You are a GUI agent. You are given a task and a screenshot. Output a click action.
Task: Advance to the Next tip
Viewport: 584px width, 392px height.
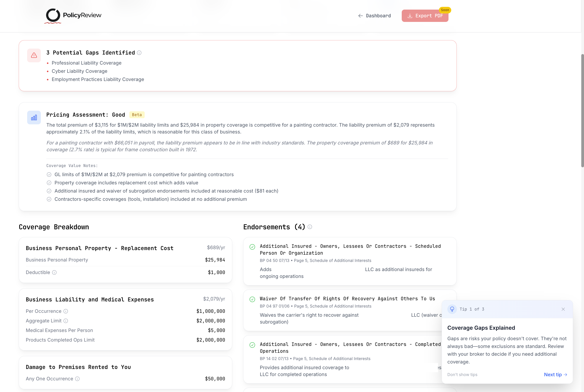555,374
